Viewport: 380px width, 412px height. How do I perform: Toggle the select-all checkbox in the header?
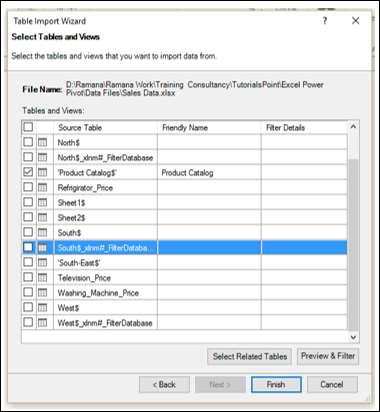click(28, 127)
